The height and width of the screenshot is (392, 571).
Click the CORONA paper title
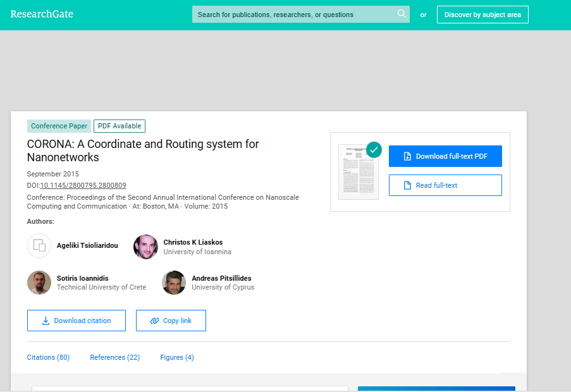pos(143,150)
